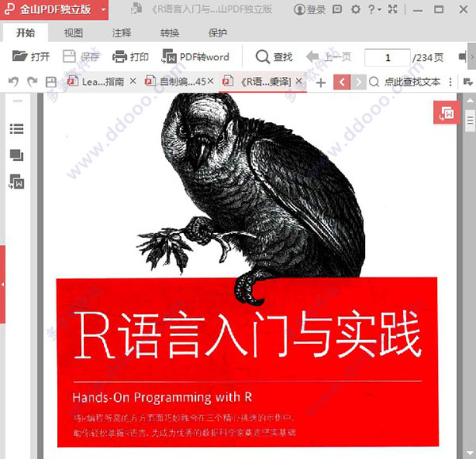Viewport: 476px width, 459px height.
Task: Click the document icon in title bar
Action: (x=136, y=9)
